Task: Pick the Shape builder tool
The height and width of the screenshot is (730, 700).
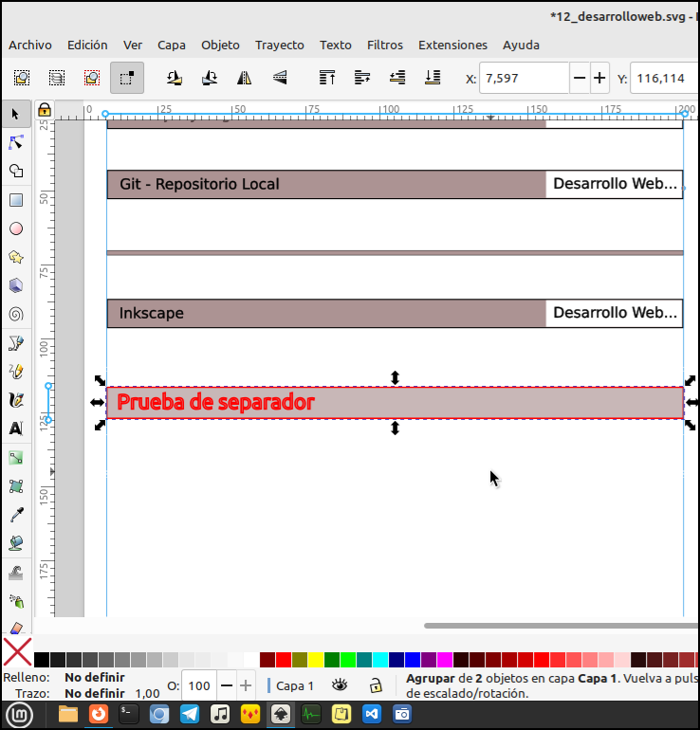Action: [x=16, y=171]
